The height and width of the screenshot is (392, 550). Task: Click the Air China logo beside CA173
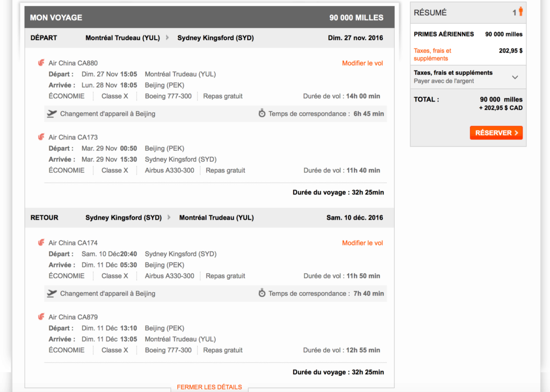coord(41,137)
